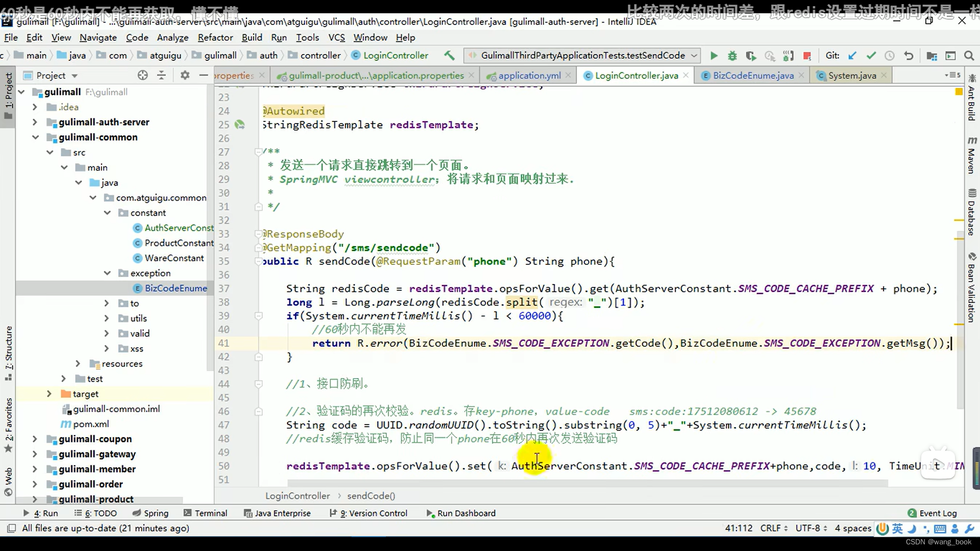This screenshot has height=551, width=980.
Task: Toggle the Collapse all icon in Project tree
Action: (x=161, y=76)
